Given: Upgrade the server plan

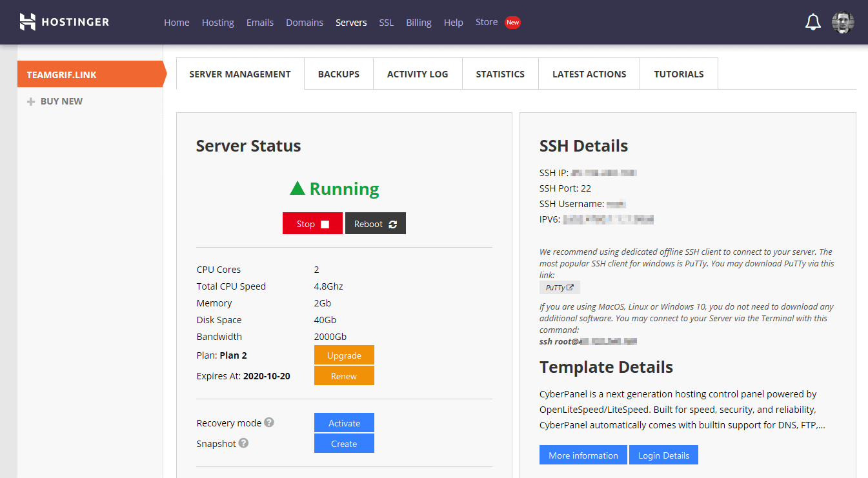Looking at the screenshot, I should click(x=344, y=355).
